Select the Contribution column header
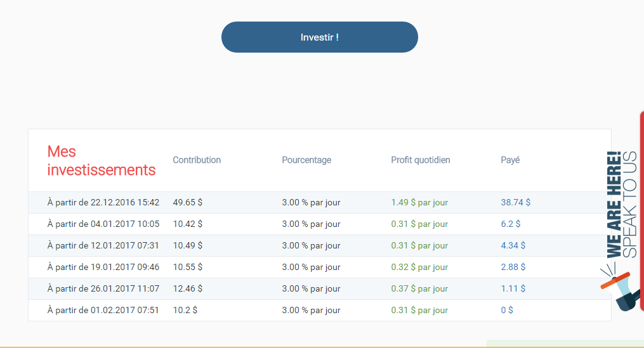Screen dimensions: 644x348 pos(197,160)
